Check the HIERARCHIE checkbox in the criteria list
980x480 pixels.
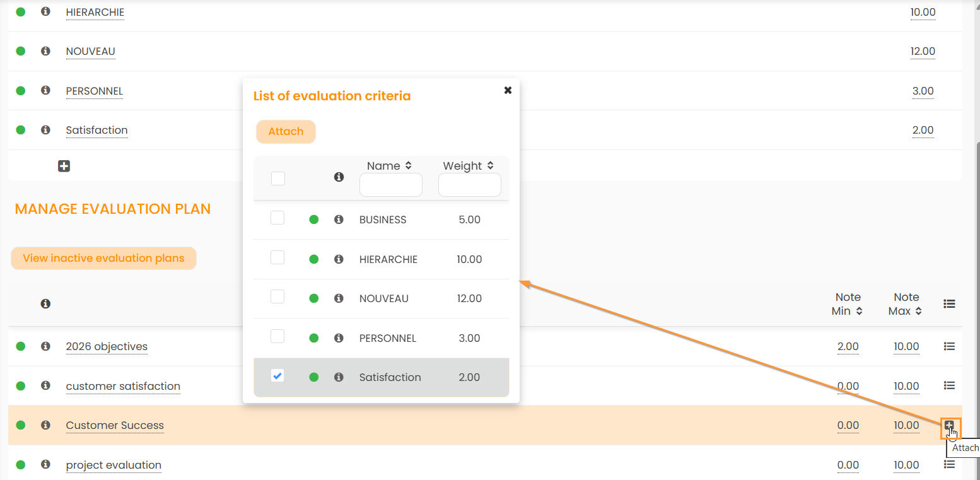click(x=277, y=258)
